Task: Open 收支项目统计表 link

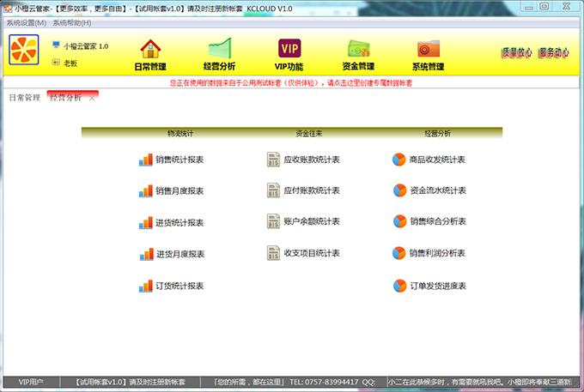Action: click(312, 253)
